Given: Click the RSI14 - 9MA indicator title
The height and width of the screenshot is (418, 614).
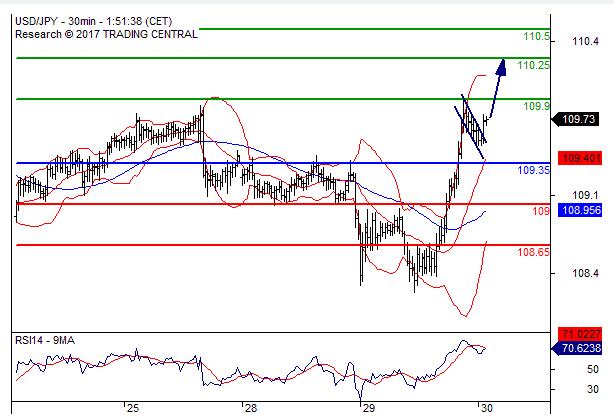Looking at the screenshot, I should [x=45, y=340].
